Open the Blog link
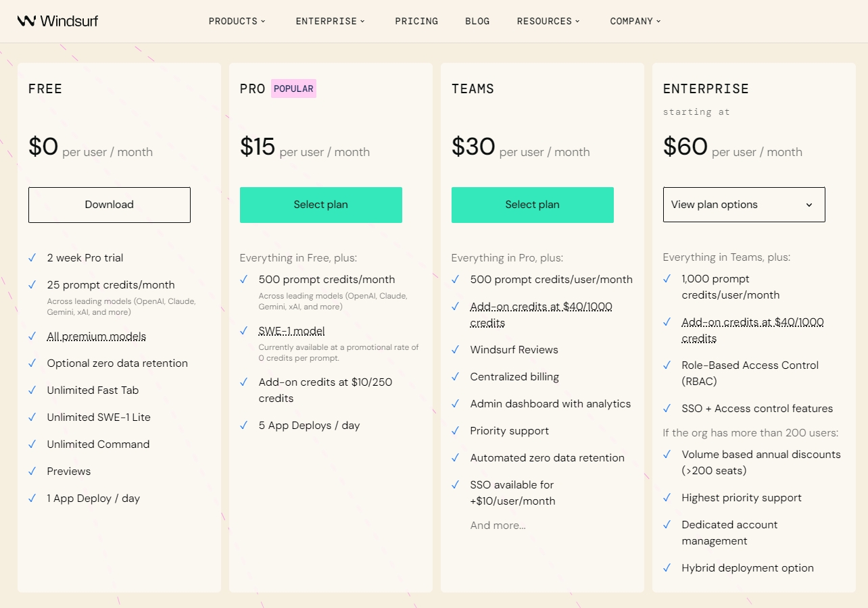 coord(477,21)
